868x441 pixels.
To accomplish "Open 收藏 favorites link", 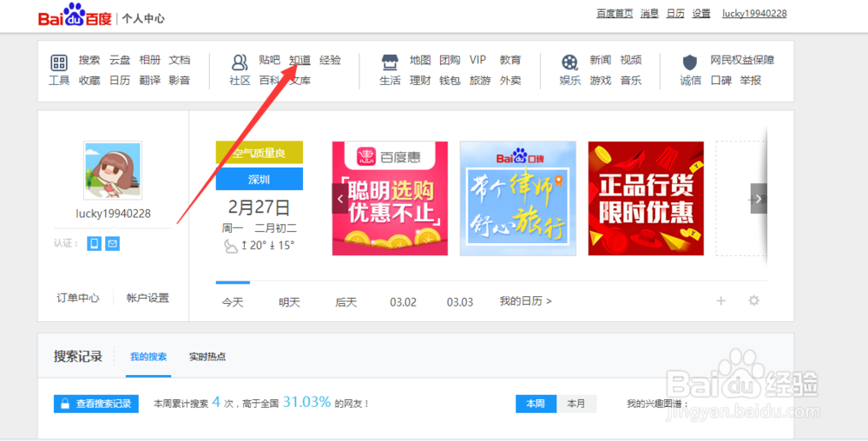I will point(89,80).
